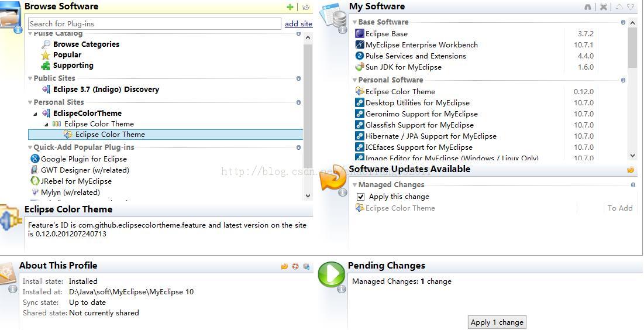The image size is (644, 330).
Task: Open the Supporting catalog entry
Action: coord(73,66)
